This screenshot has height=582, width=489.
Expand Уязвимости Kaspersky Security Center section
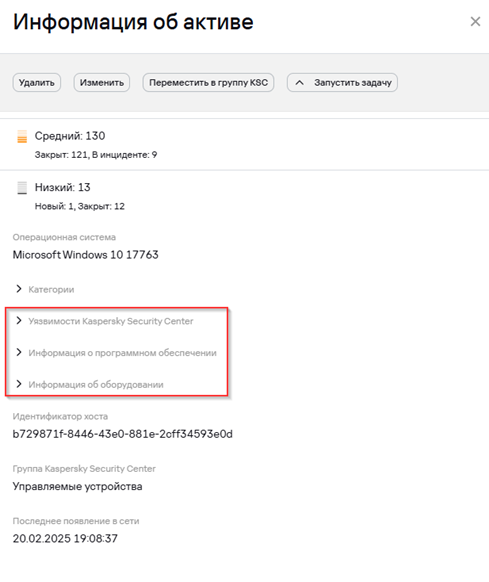point(111,321)
